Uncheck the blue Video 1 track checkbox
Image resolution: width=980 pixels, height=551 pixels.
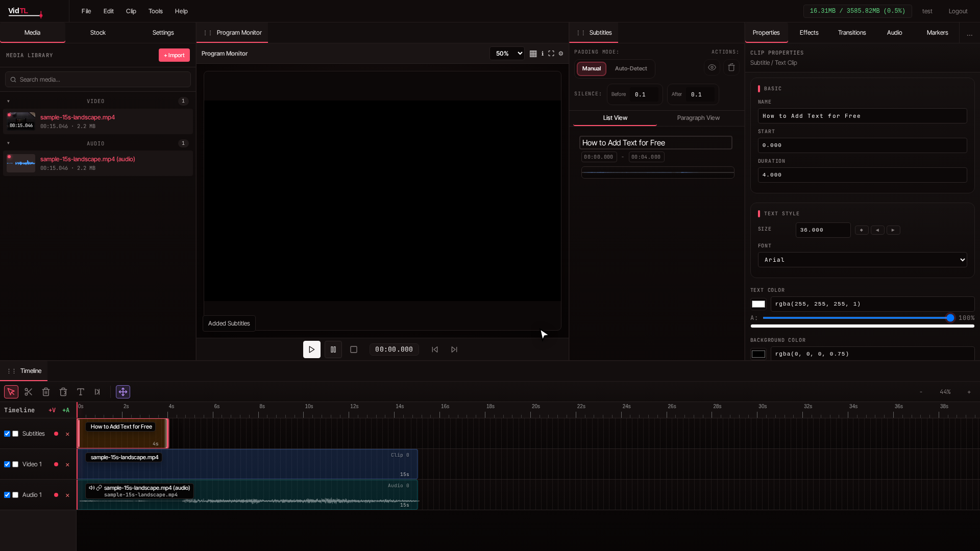click(7, 464)
